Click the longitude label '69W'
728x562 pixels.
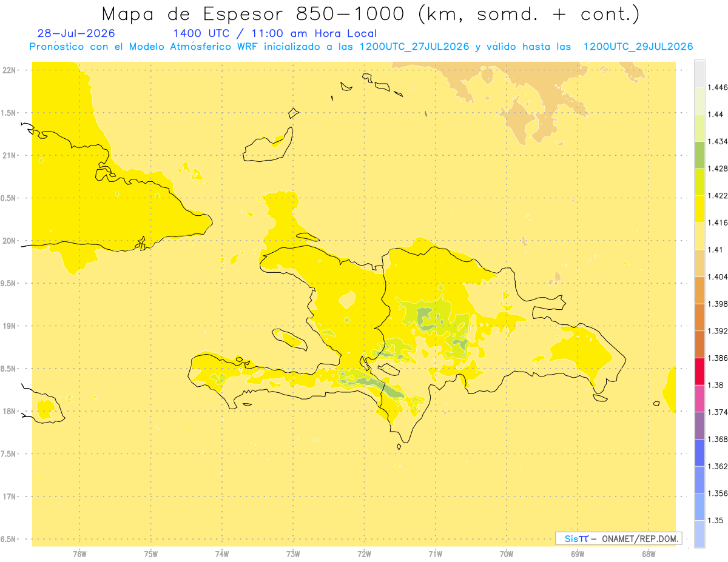pos(578,554)
